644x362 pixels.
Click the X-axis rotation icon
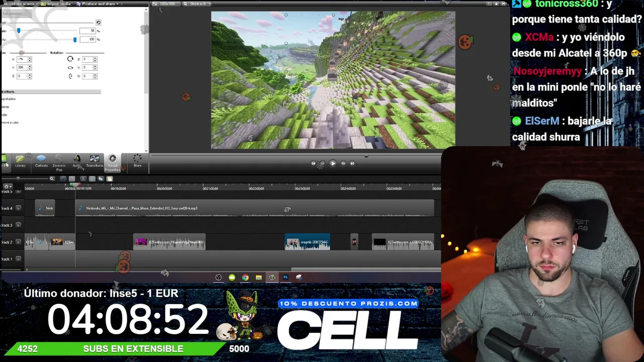click(70, 76)
